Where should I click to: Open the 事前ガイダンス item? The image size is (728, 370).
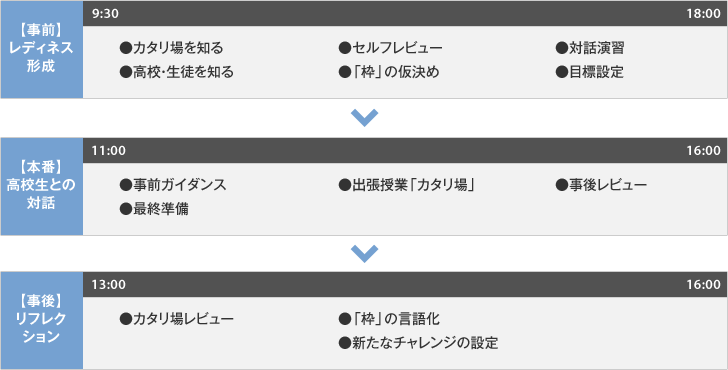point(173,185)
